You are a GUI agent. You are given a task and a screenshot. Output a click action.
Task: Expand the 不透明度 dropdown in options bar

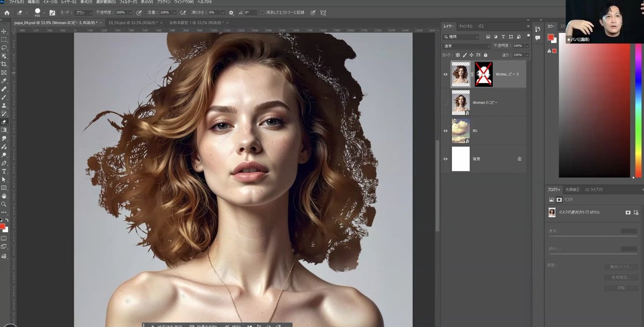pos(130,12)
